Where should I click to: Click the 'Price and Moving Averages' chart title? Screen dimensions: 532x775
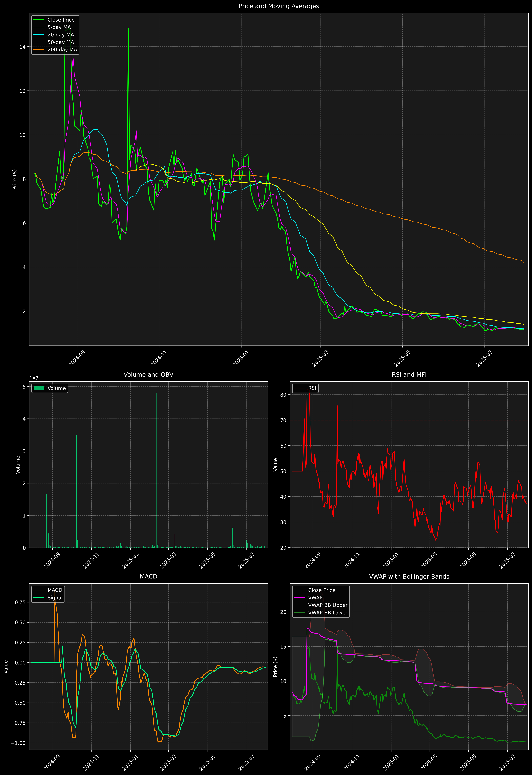(x=279, y=6)
